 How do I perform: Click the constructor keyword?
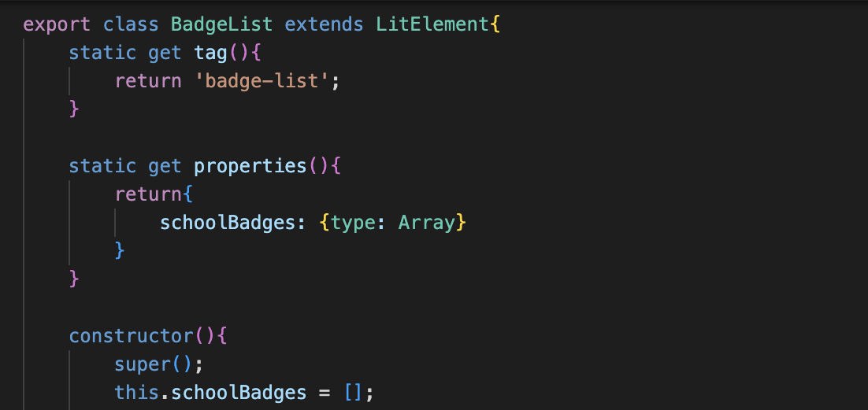pos(131,336)
